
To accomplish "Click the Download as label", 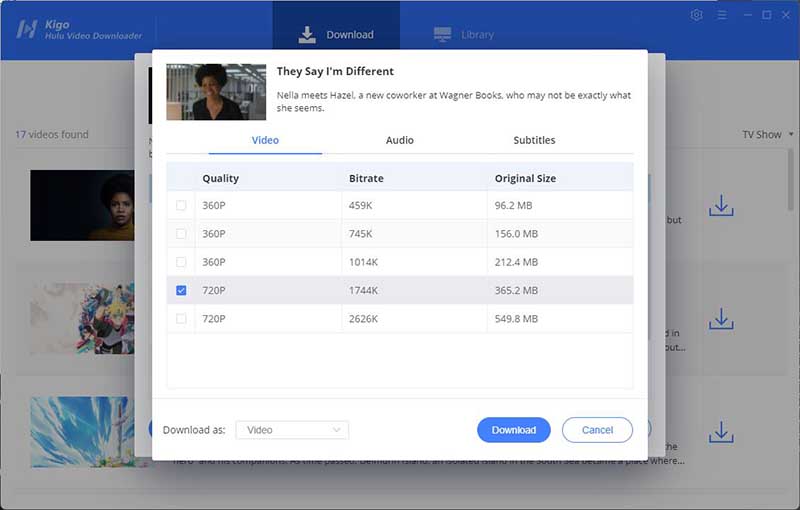I will pyautogui.click(x=194, y=430).
